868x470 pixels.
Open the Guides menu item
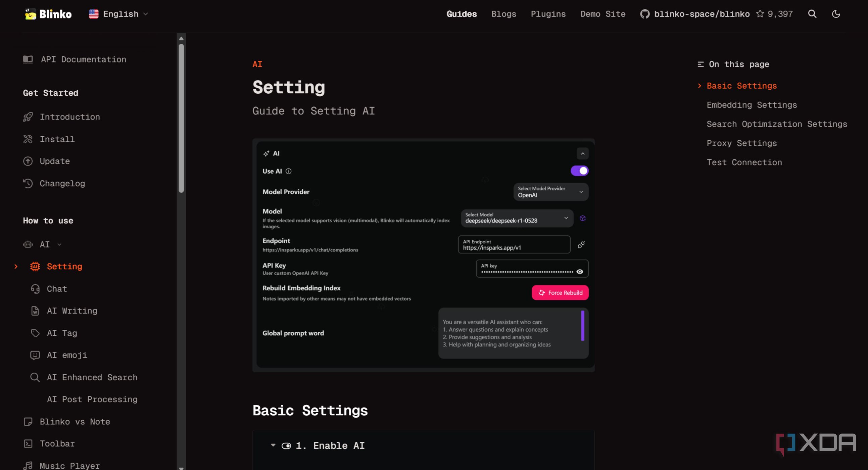click(x=461, y=14)
